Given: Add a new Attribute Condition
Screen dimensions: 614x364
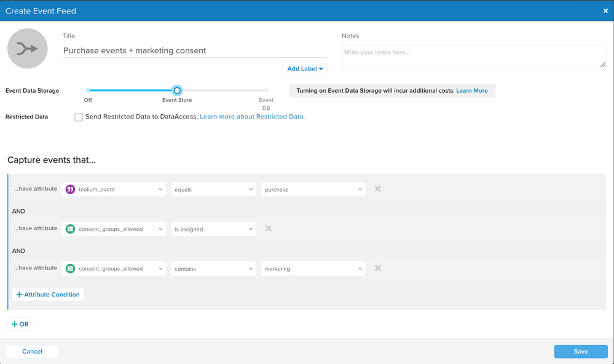Looking at the screenshot, I should (48, 295).
